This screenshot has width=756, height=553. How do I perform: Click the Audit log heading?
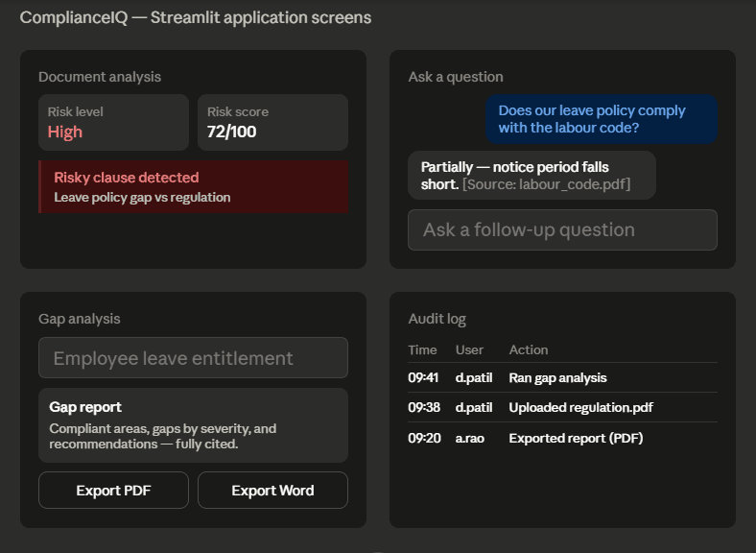click(x=437, y=319)
